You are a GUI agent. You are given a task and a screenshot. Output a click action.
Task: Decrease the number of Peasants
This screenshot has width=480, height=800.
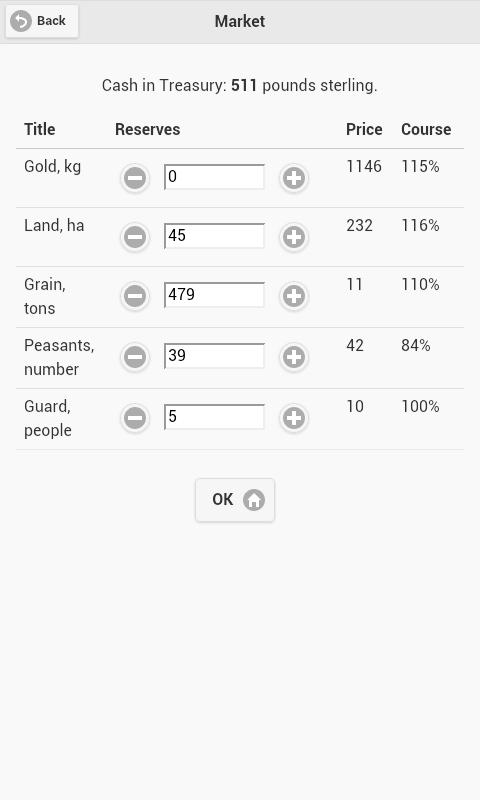click(x=135, y=357)
